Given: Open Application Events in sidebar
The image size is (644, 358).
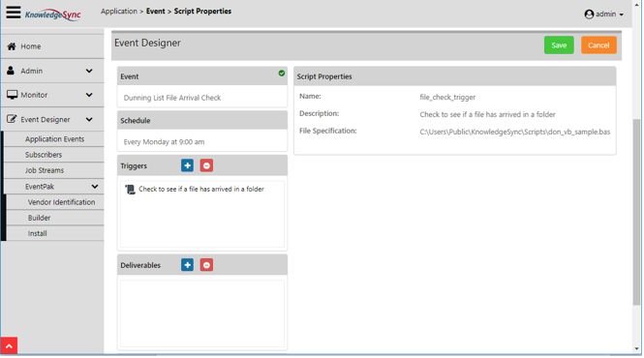Looking at the screenshot, I should click(x=54, y=139).
